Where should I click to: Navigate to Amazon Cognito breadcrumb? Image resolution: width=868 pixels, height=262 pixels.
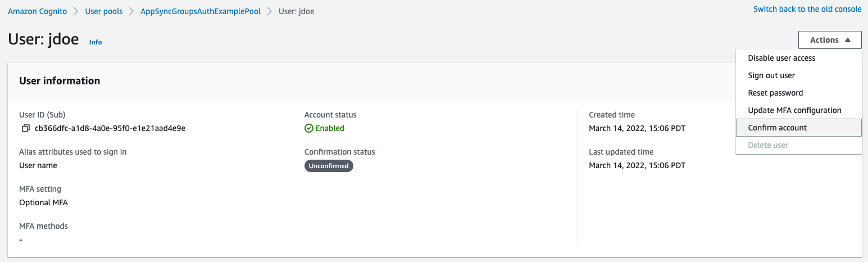[38, 11]
